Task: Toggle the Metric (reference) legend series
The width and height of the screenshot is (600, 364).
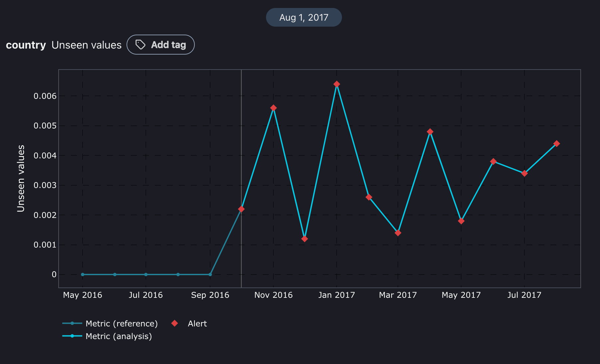Action: tap(121, 323)
